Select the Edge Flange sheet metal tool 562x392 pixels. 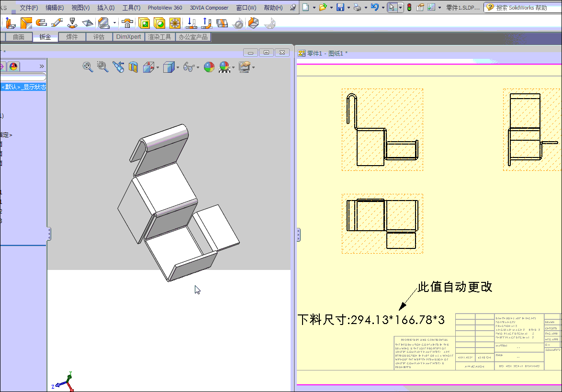pos(11,23)
